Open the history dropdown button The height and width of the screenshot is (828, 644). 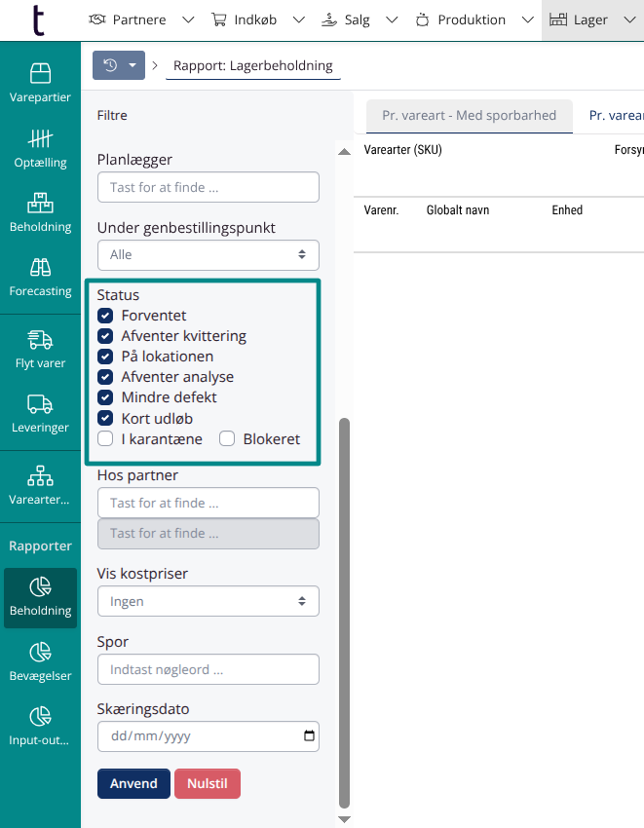point(119,65)
